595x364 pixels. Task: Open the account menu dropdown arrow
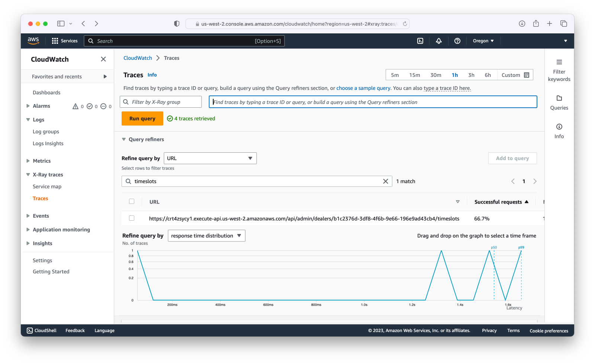[x=566, y=41]
